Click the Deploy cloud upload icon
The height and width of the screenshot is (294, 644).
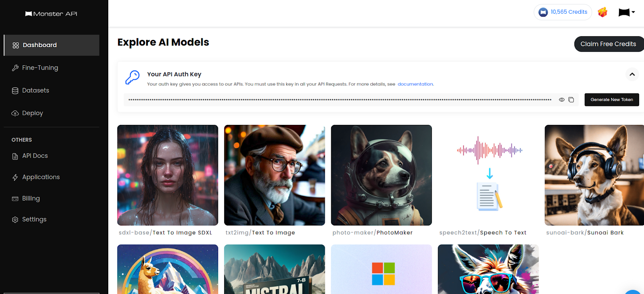15,114
